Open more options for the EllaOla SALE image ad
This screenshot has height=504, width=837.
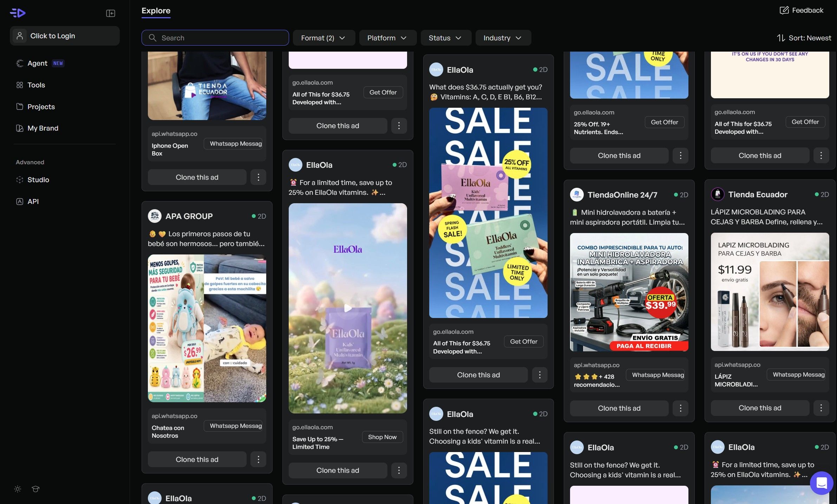(540, 375)
